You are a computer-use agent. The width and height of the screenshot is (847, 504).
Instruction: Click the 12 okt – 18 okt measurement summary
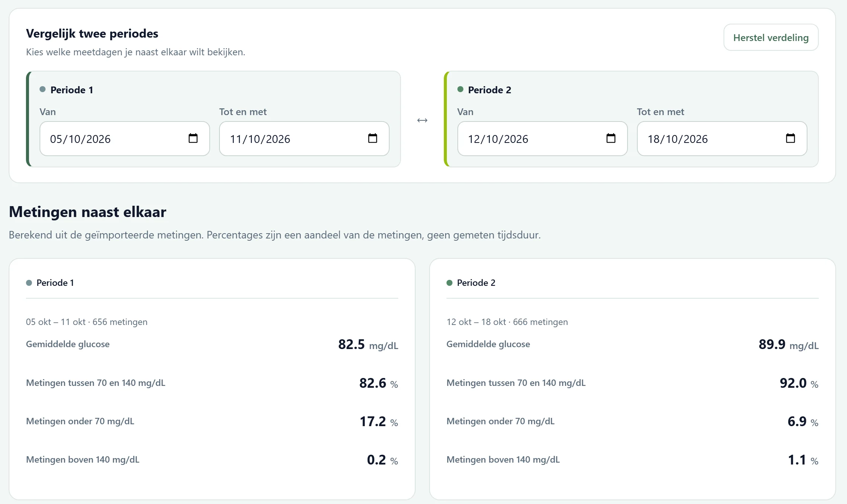coord(507,322)
